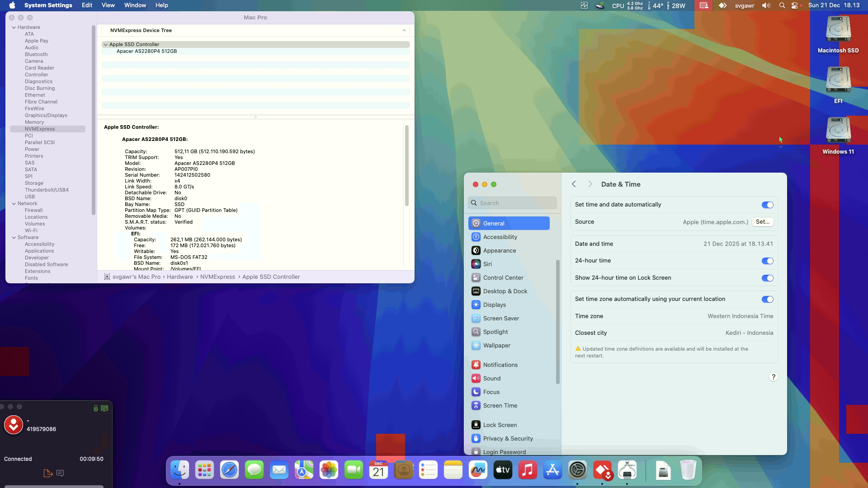Open Maps app in Dock
The width and height of the screenshot is (868, 488).
[x=304, y=470]
